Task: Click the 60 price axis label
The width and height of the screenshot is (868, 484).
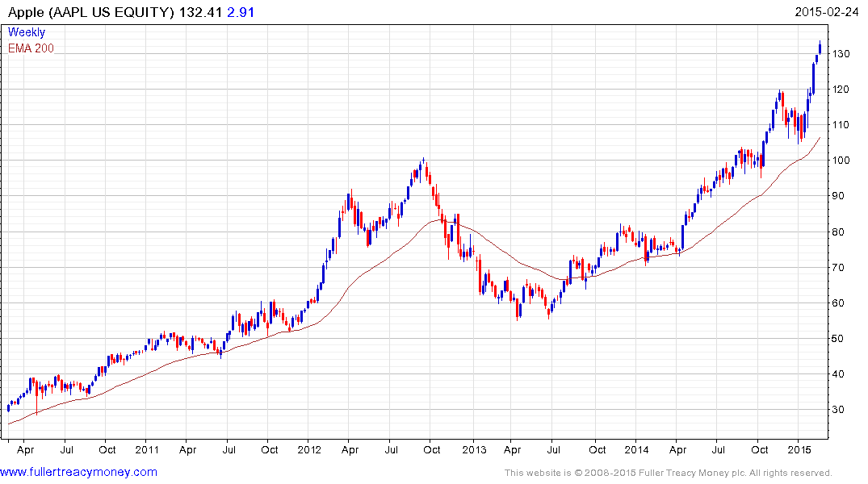Action: 838,303
